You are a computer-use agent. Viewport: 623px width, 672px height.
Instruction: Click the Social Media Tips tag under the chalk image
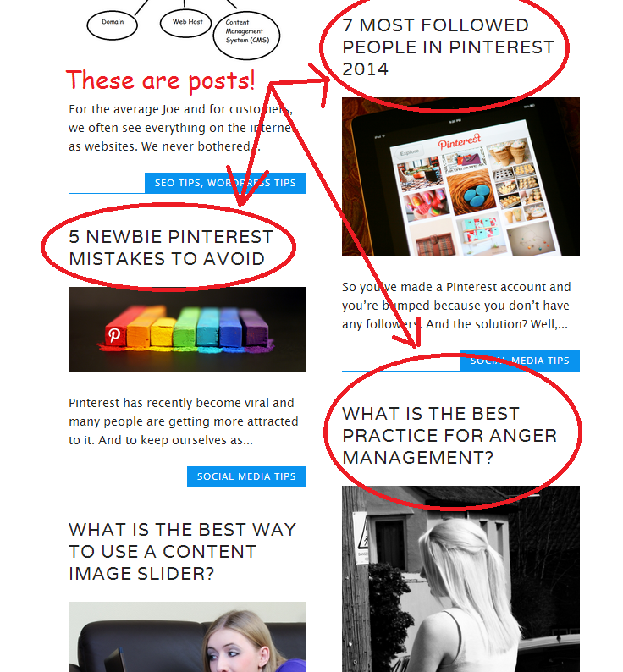click(x=246, y=476)
